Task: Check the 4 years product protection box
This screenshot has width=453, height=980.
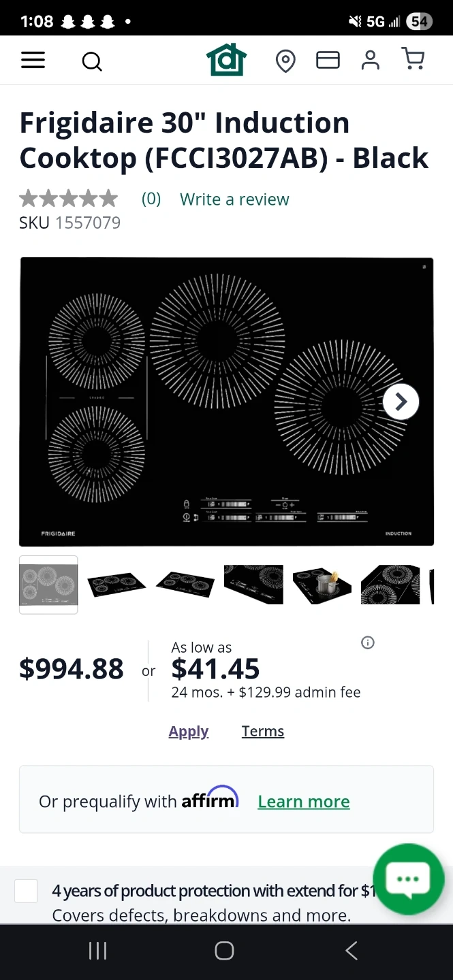Action: coord(26,891)
